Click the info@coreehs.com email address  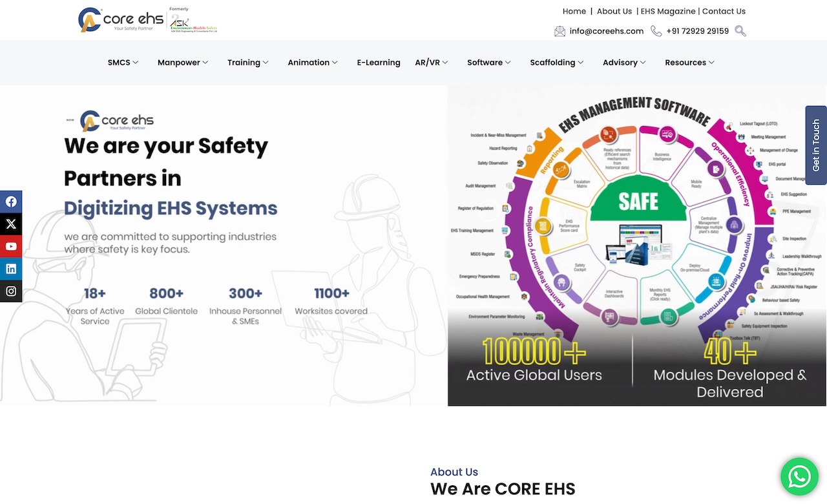point(607,31)
